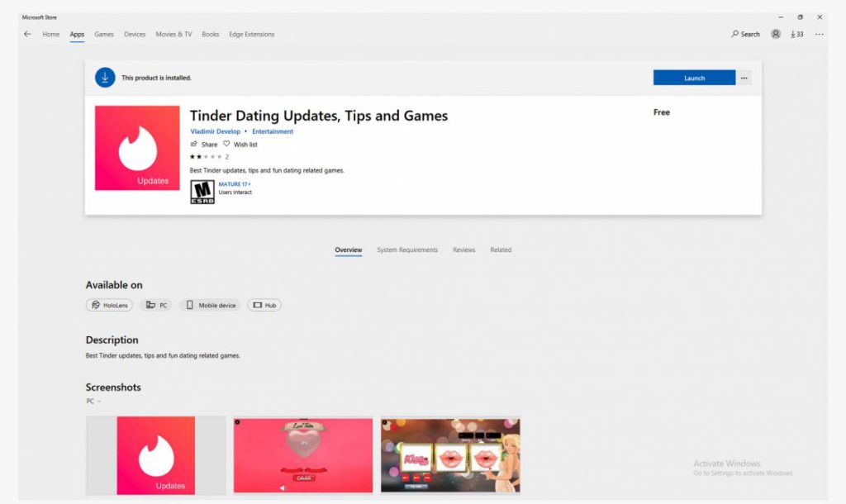Restore down the Microsoft Store window
Image resolution: width=846 pixels, height=504 pixels.
click(x=800, y=17)
